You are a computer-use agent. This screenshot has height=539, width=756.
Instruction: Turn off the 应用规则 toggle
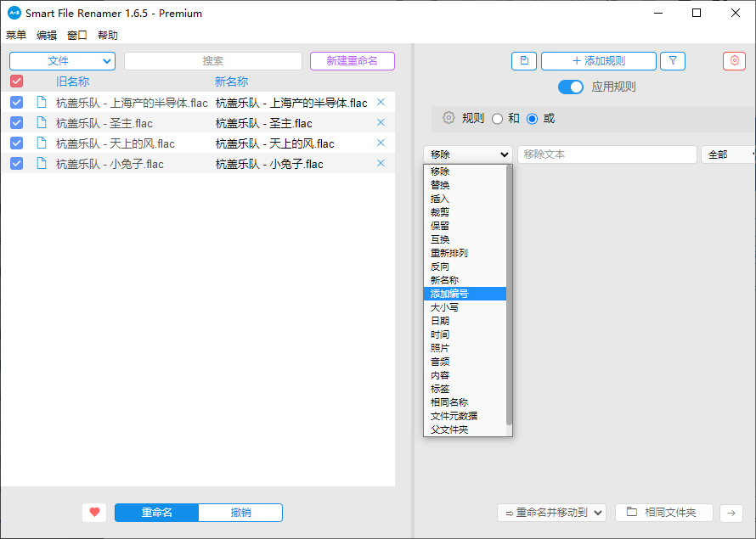click(x=570, y=87)
